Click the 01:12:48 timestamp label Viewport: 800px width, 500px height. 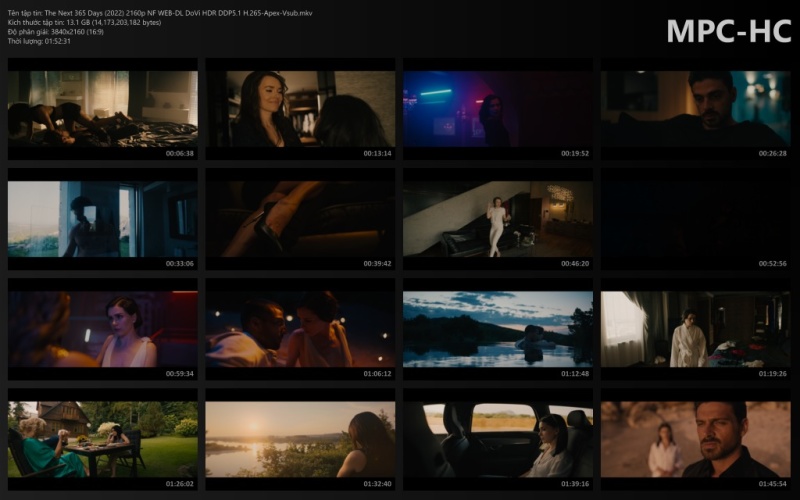(575, 373)
